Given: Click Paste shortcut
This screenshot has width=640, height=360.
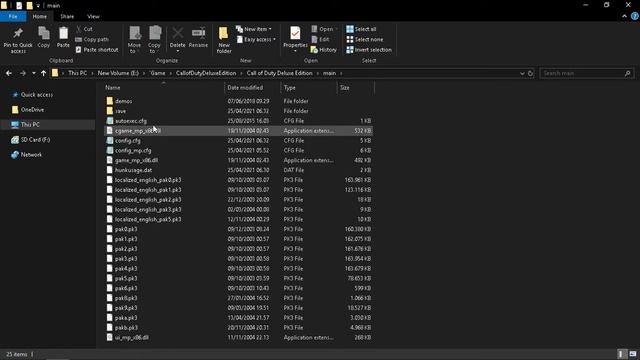Looking at the screenshot, I should point(97,49).
